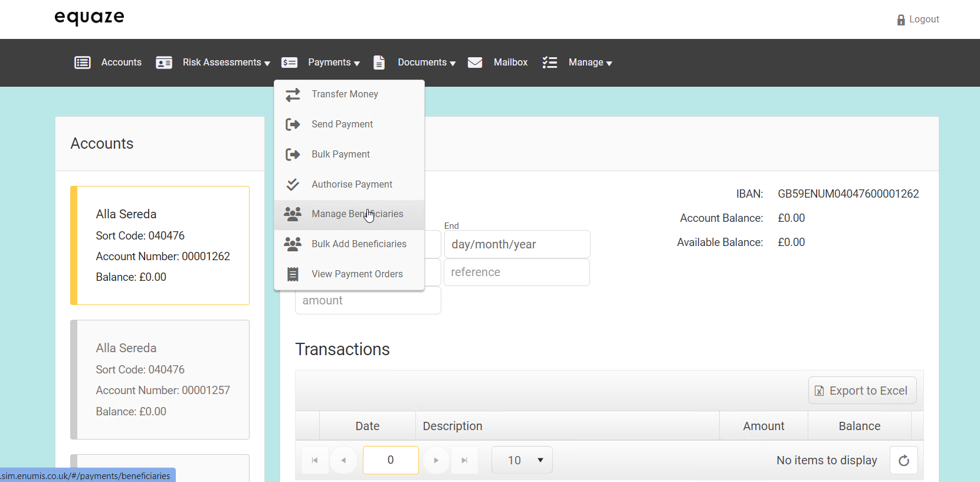Click the Logout padlock icon
This screenshot has width=980, height=482.
(900, 20)
